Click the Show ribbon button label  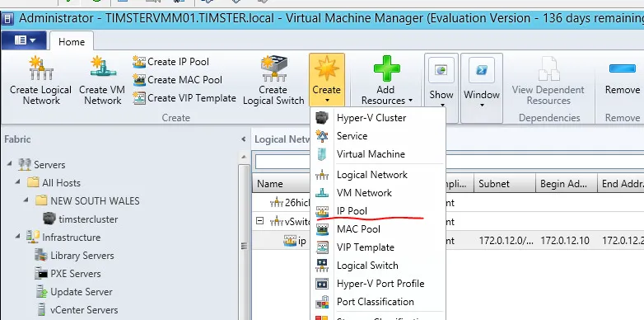441,95
